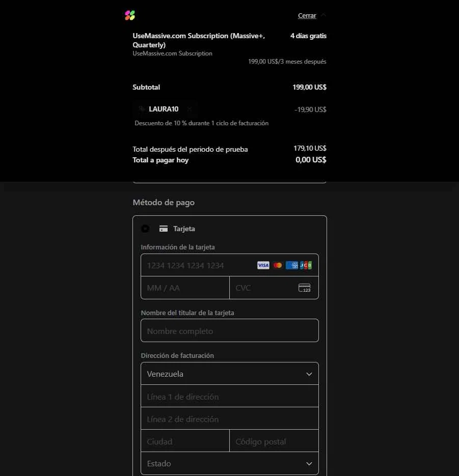Click the LAURA10 coupon code label
459x476 pixels.
tap(164, 109)
